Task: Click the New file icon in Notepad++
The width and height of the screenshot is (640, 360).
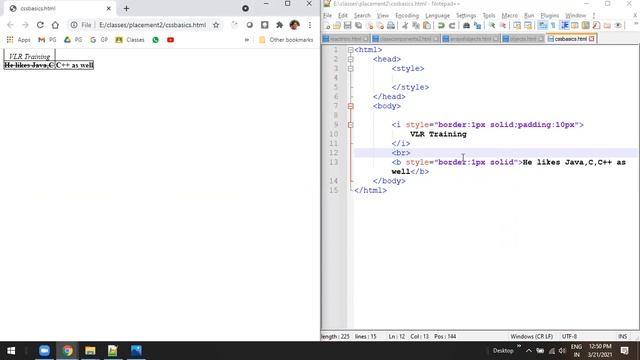Action: click(x=327, y=26)
